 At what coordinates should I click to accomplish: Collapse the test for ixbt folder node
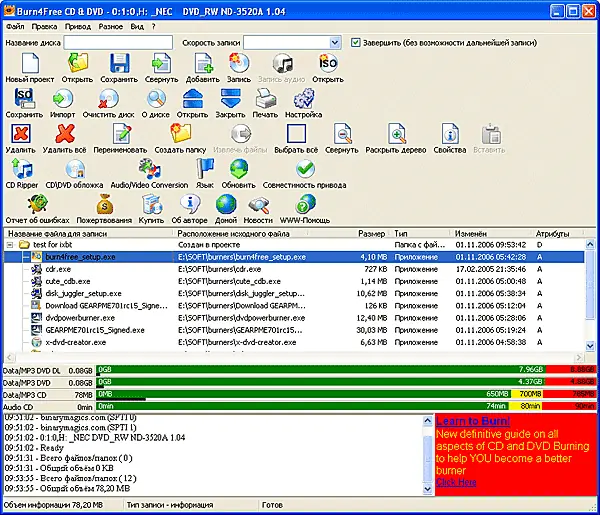point(10,244)
